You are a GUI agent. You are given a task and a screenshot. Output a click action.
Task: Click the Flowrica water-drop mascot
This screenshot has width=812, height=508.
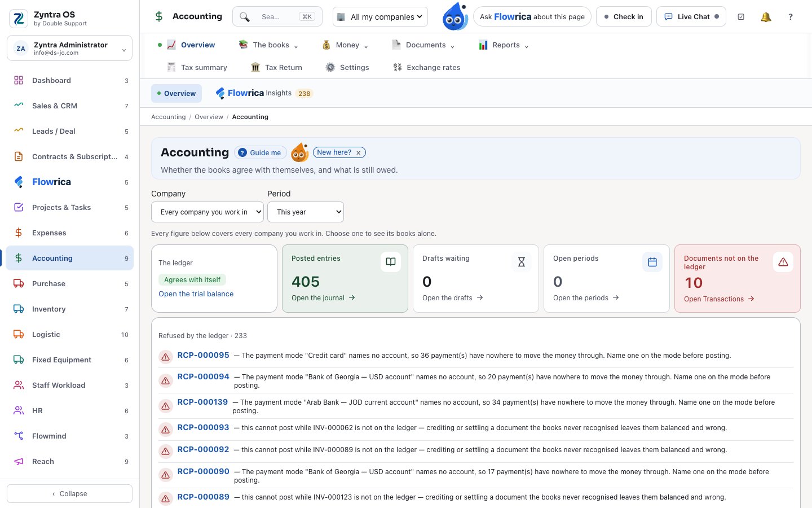click(454, 16)
